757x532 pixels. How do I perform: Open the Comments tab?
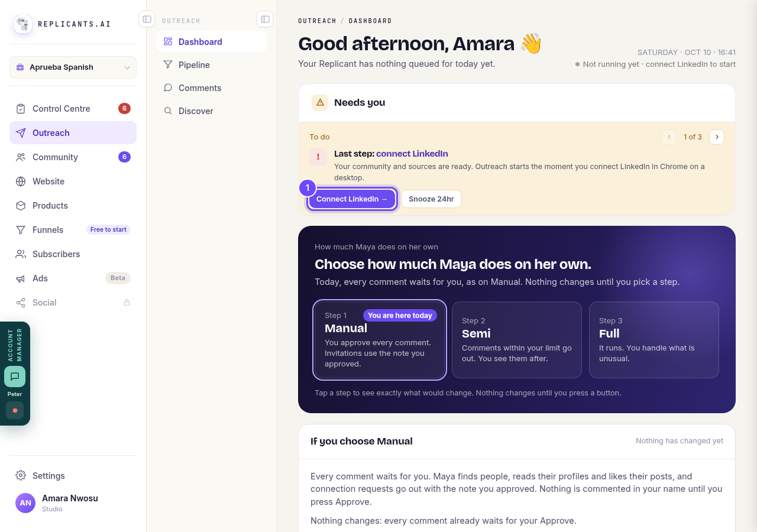pos(211,88)
